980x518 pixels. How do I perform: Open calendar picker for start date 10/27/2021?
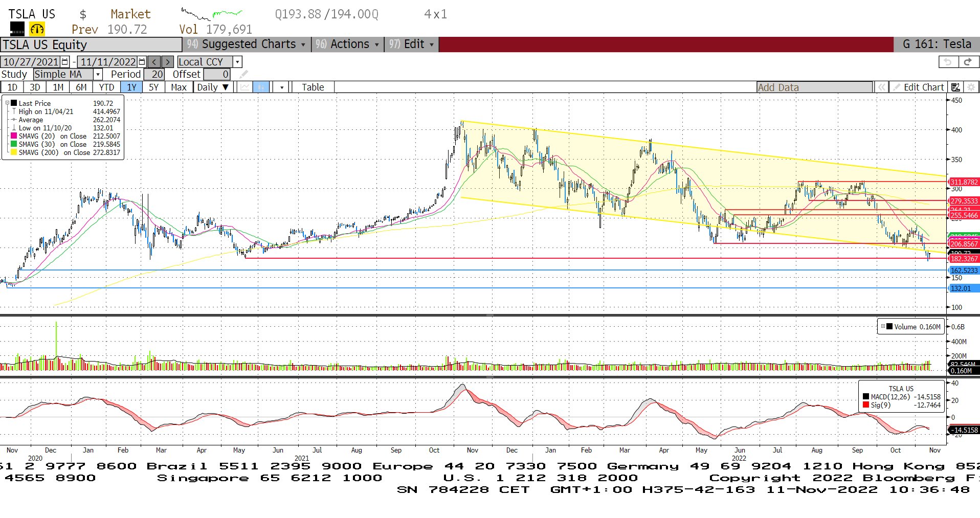(x=65, y=62)
